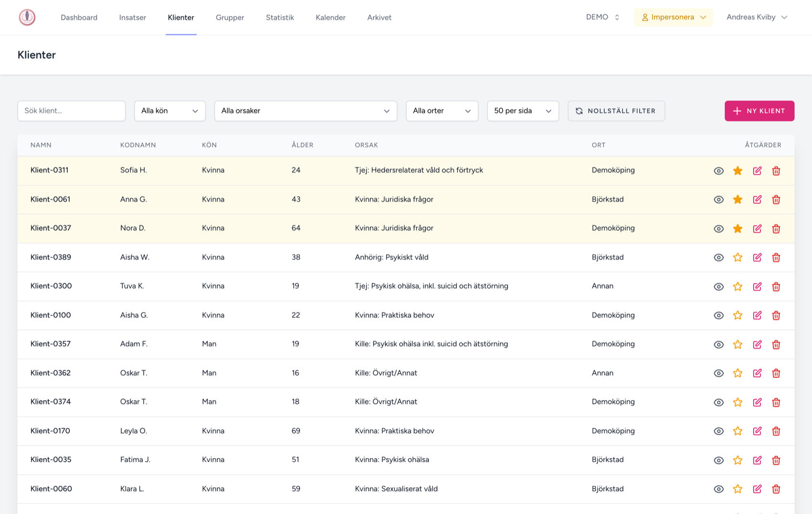Open the Andreas Kviby user menu
Image resolution: width=812 pixels, height=514 pixels.
(757, 17)
